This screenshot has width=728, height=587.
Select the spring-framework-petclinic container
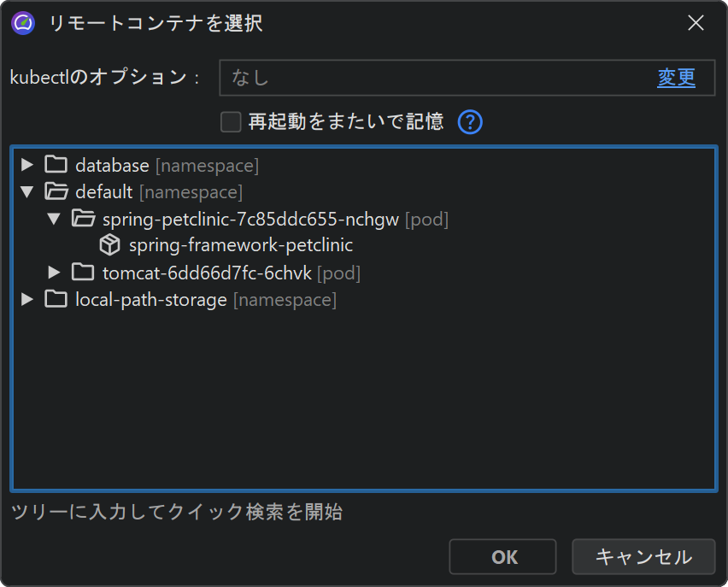coord(240,245)
